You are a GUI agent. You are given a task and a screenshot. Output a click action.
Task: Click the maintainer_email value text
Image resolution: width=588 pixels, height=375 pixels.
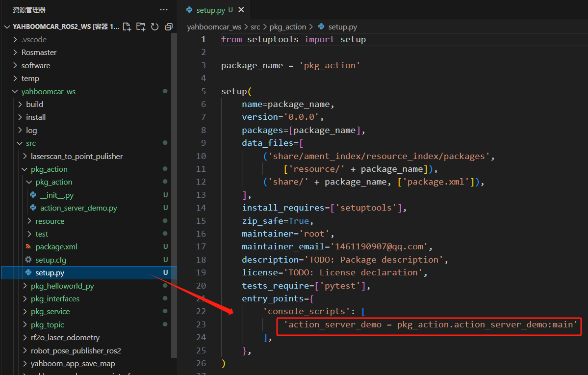click(x=379, y=246)
